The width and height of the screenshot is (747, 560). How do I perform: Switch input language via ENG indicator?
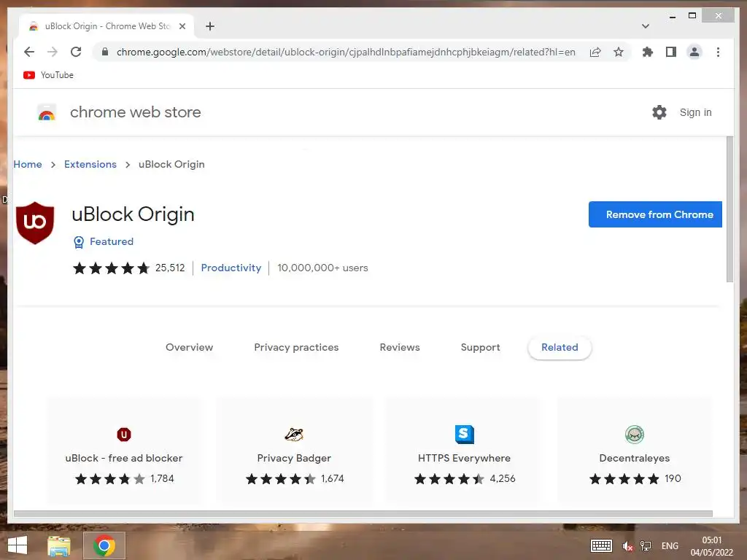click(x=670, y=545)
